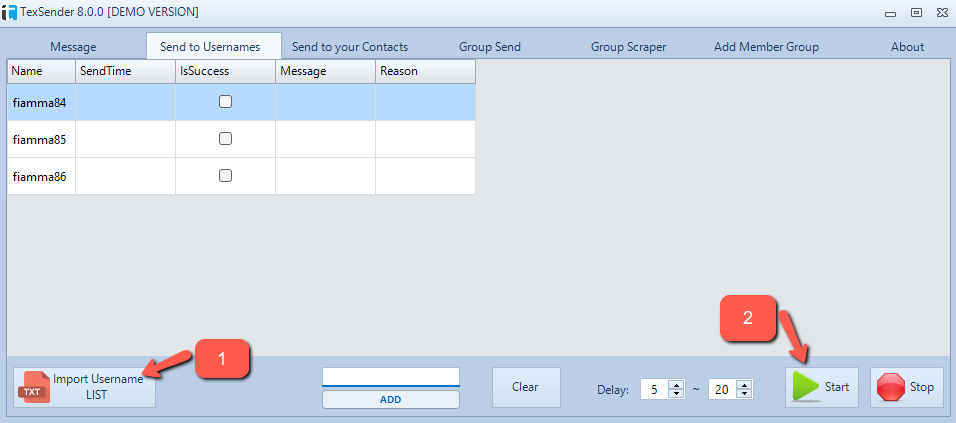Decrease minimum delay with down arrow
956x423 pixels.
pyautogui.click(x=676, y=393)
